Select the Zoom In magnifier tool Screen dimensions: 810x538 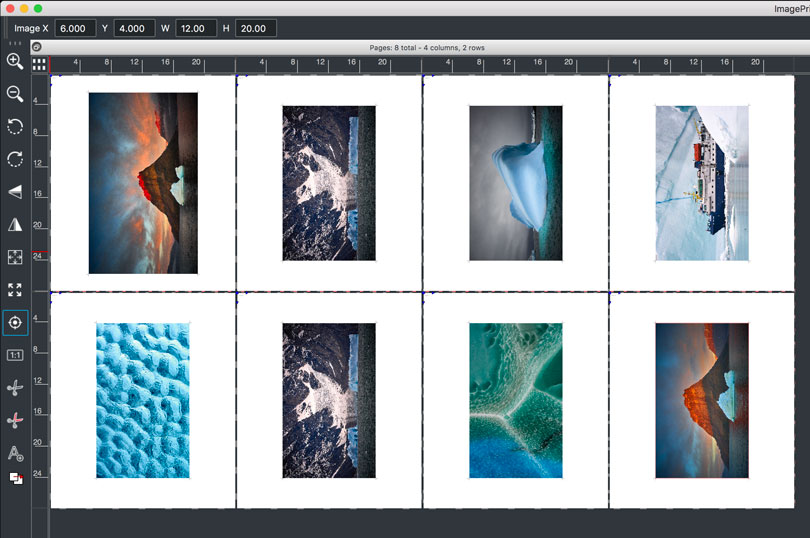tap(14, 61)
